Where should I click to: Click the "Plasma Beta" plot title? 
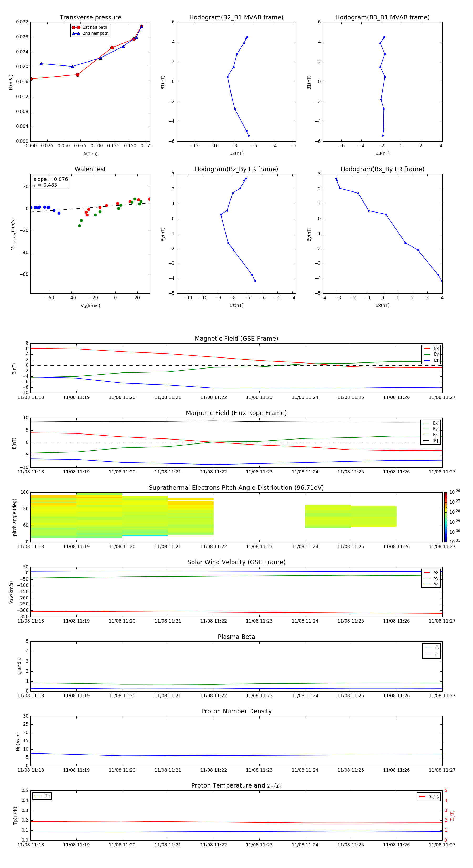[236, 637]
